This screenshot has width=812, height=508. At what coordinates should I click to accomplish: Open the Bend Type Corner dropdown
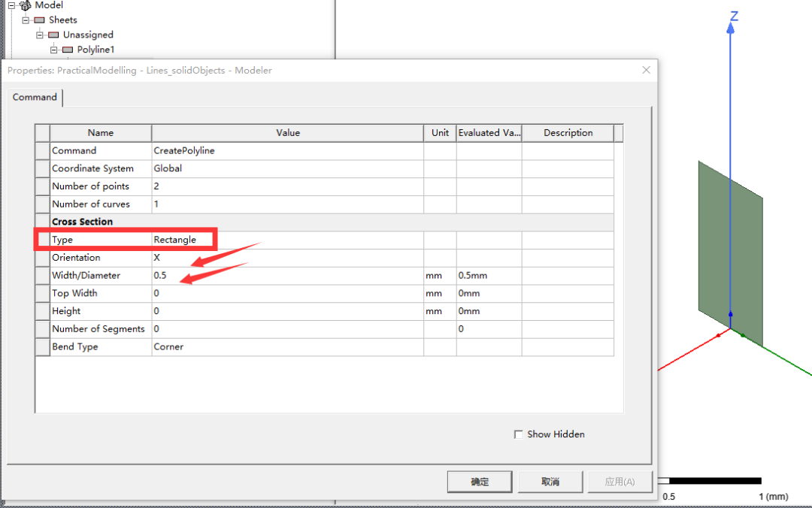click(x=287, y=347)
